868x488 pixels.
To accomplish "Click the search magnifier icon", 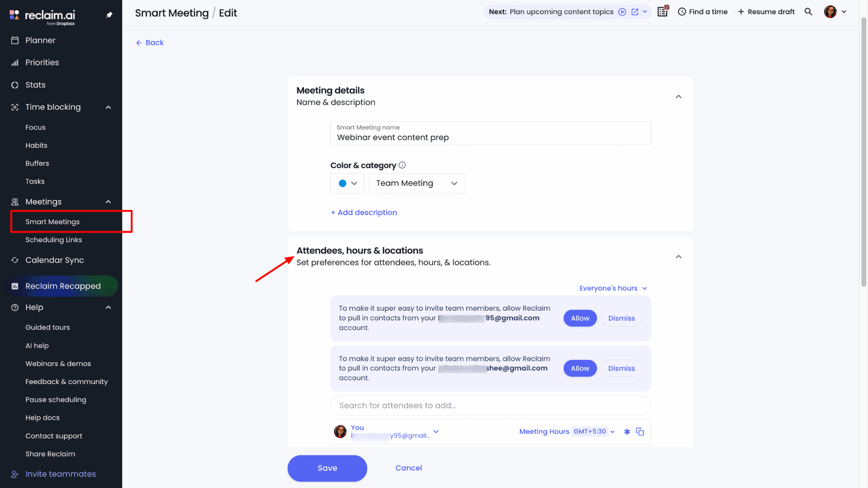I will coord(808,12).
